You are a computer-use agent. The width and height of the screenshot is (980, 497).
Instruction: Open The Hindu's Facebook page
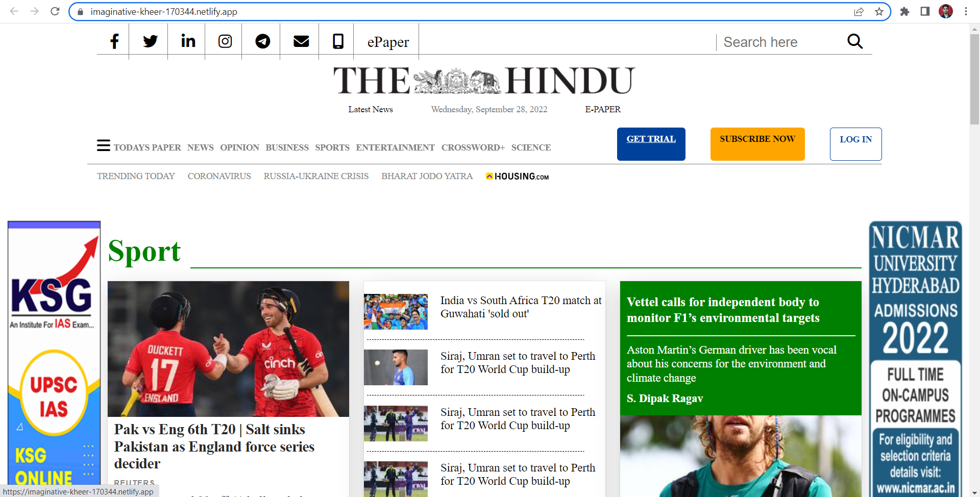[114, 41]
